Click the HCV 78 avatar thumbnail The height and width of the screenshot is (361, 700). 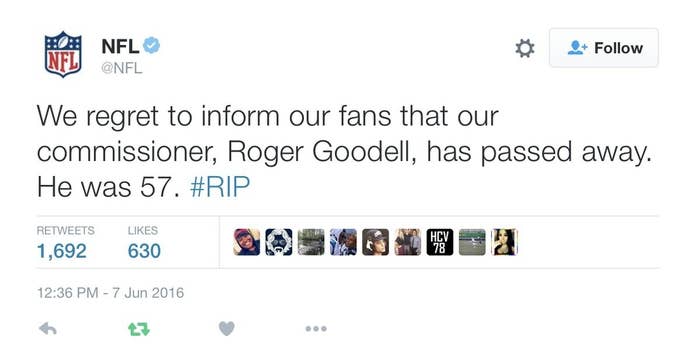(440, 242)
